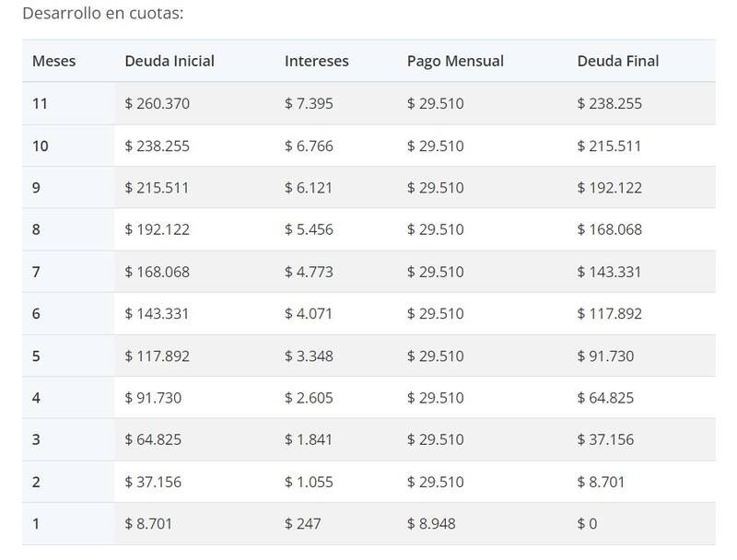Select the $ 8.948 final monthly payment
The height and width of the screenshot is (560, 737).
[x=431, y=524]
